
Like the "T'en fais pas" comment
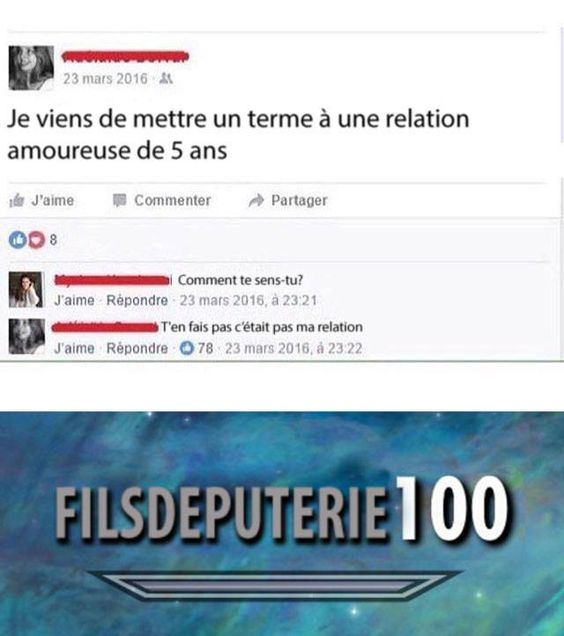tap(74, 348)
